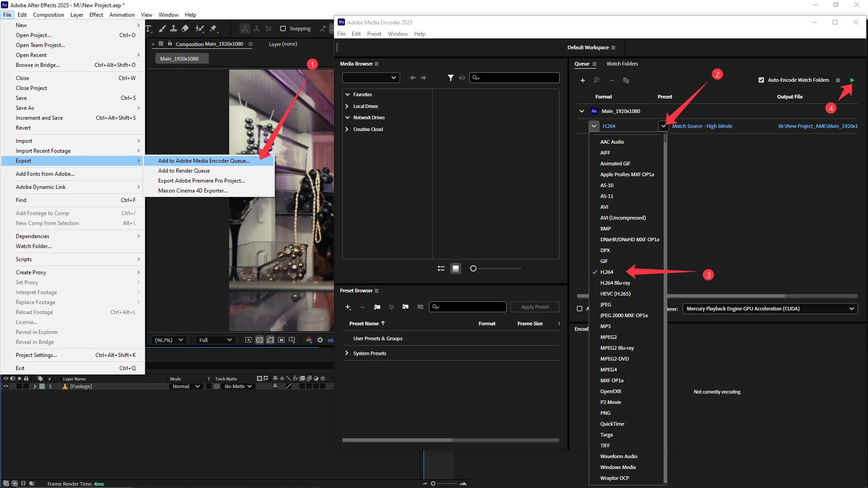Click the Ingest eye icon in Media Browser
This screenshot has height=488, width=868.
(x=462, y=78)
